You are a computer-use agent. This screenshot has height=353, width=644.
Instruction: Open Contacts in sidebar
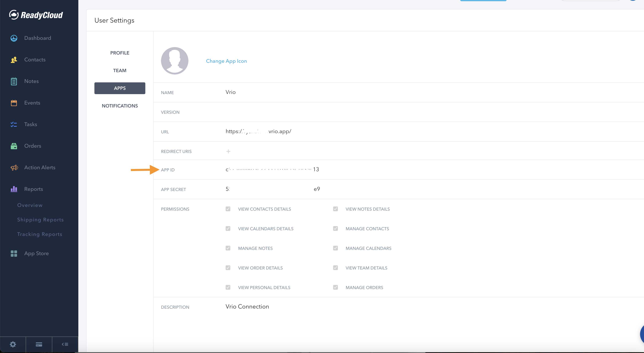click(35, 60)
